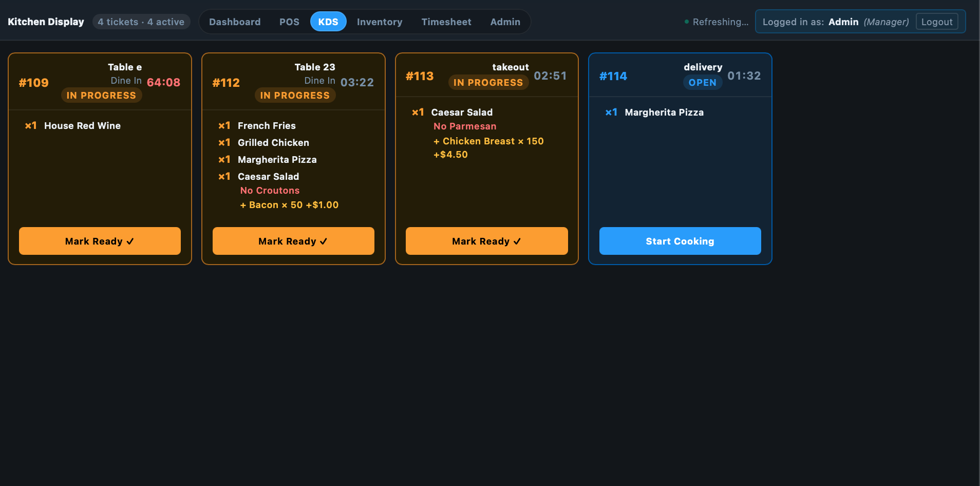Open the Admin tab
This screenshot has height=486, width=980.
[505, 22]
